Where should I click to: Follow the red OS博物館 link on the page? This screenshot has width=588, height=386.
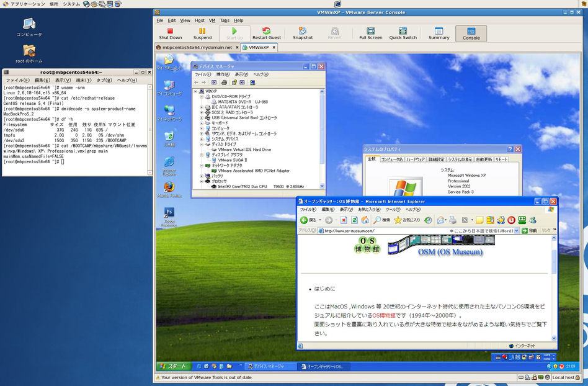tap(383, 315)
